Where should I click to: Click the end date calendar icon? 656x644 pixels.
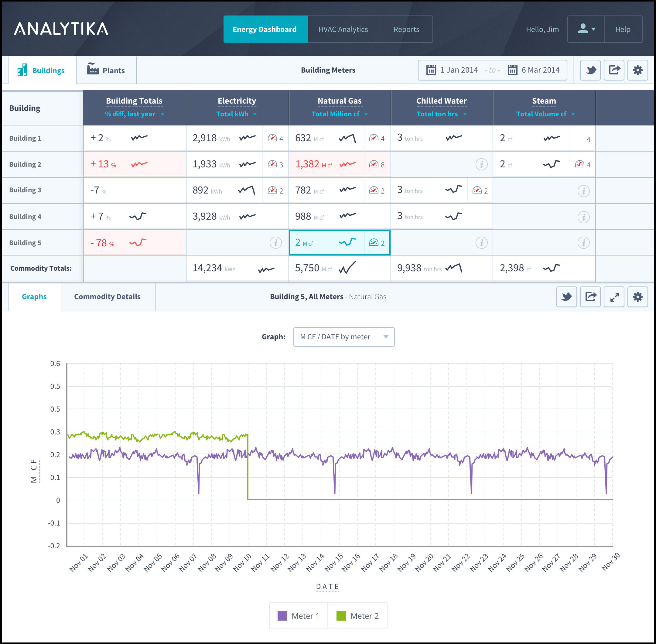click(512, 70)
